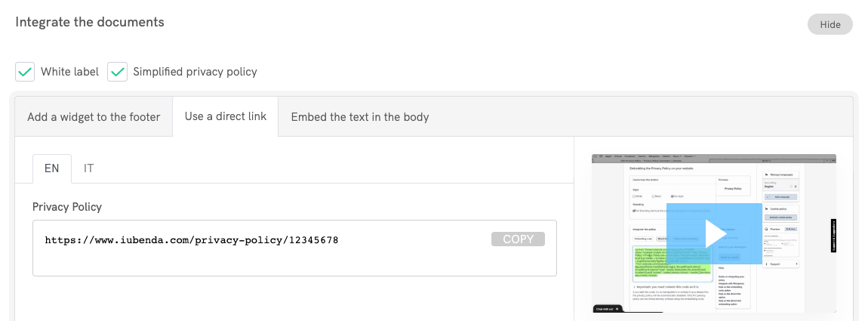Click the green checkmark beside White label
Screen dimensions: 868x321
coord(25,73)
